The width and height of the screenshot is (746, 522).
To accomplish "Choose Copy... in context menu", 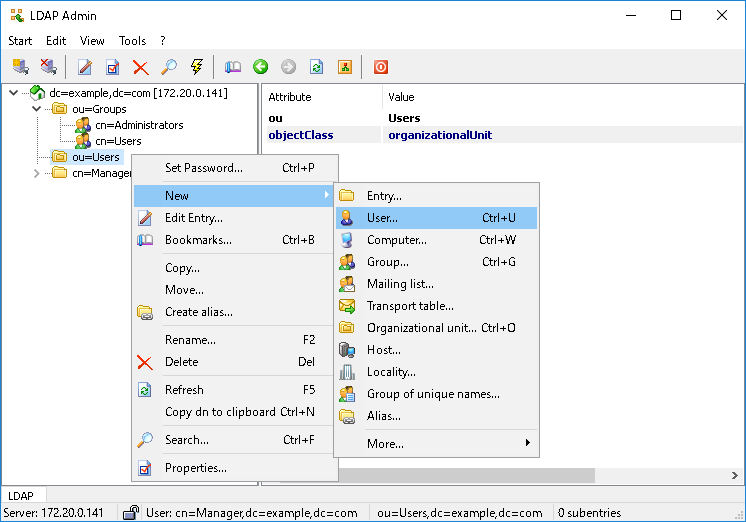I will (235, 268).
